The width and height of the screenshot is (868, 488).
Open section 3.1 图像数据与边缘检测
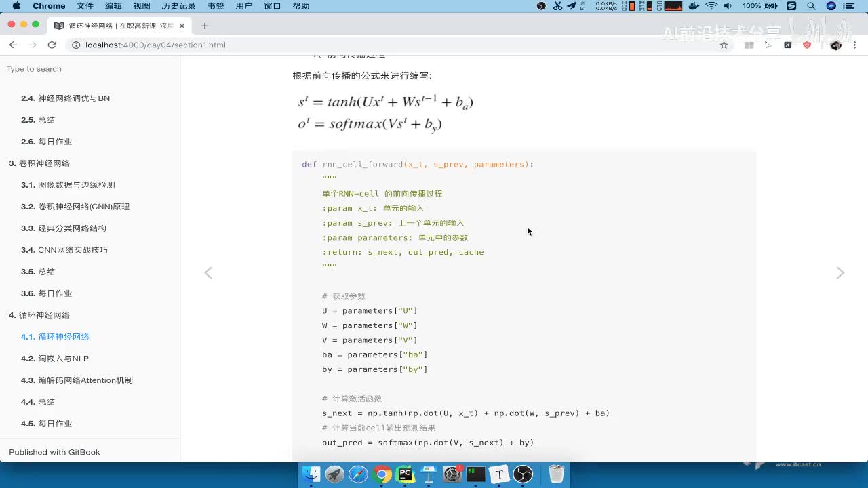coord(68,185)
